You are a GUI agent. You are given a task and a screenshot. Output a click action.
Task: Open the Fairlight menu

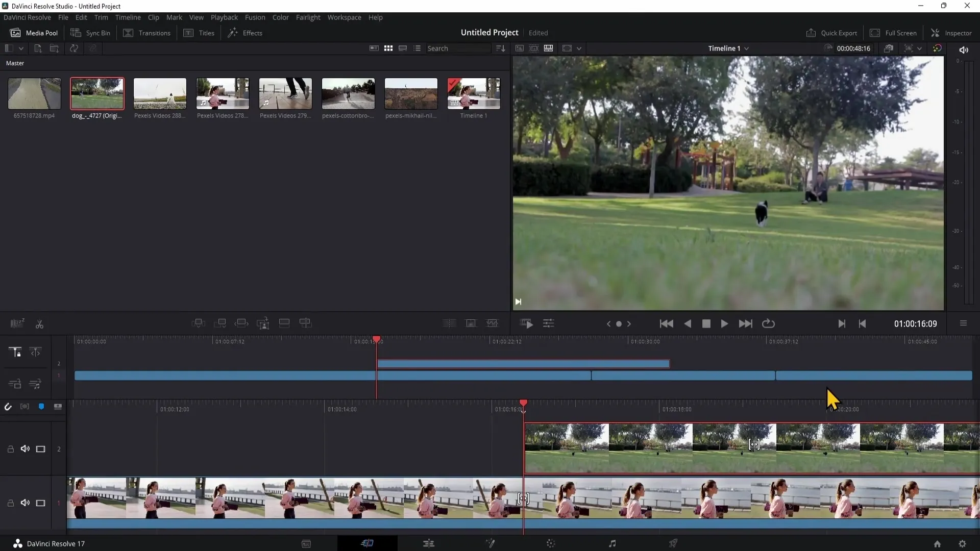(x=308, y=17)
